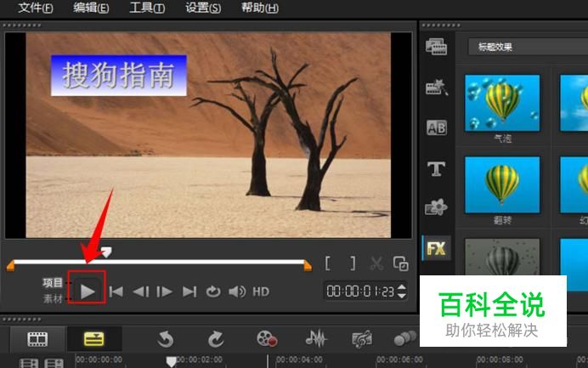Click 00:00:04:00 on the timeline ruler

[x=299, y=360]
